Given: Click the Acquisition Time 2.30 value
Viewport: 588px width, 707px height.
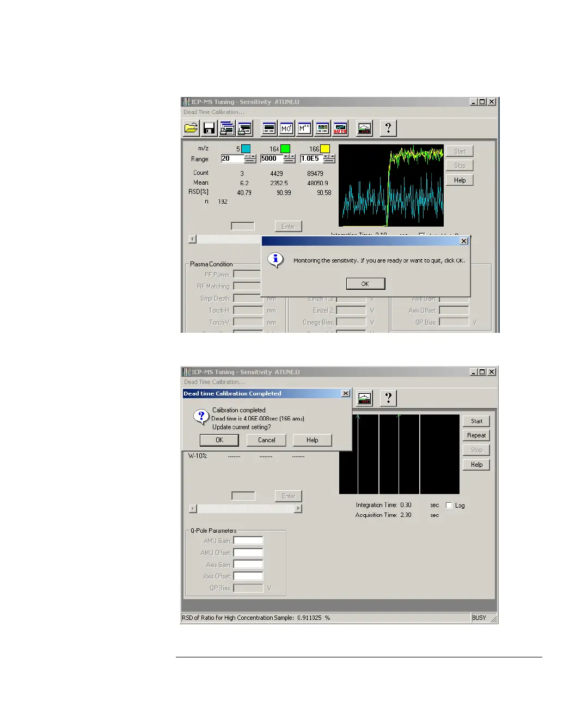Looking at the screenshot, I should click(x=406, y=515).
